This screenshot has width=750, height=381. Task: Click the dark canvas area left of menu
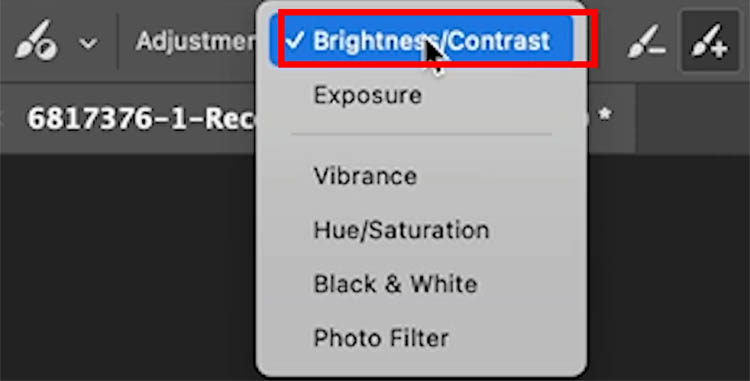127,267
